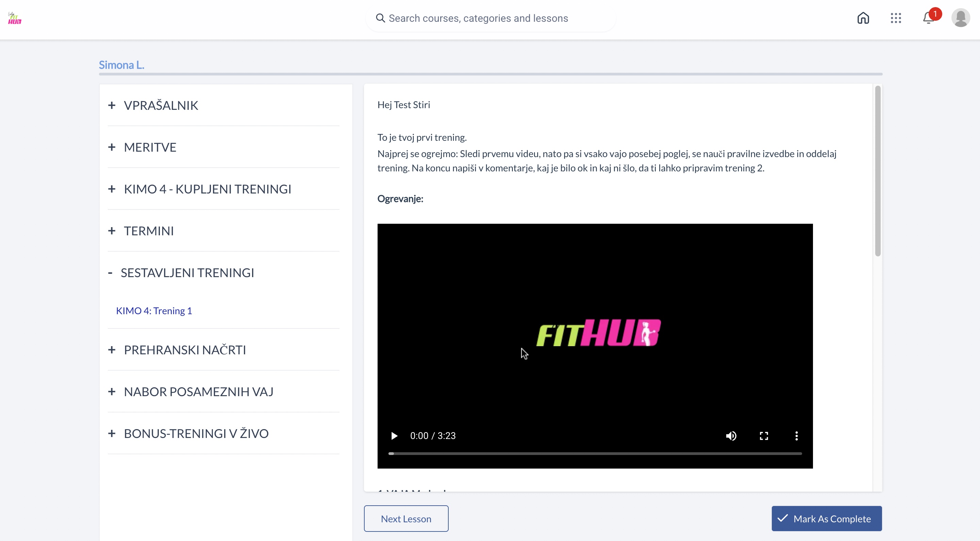This screenshot has width=980, height=541.
Task: Expand the PREHRANSKI NAČRTI section
Action: 223,350
